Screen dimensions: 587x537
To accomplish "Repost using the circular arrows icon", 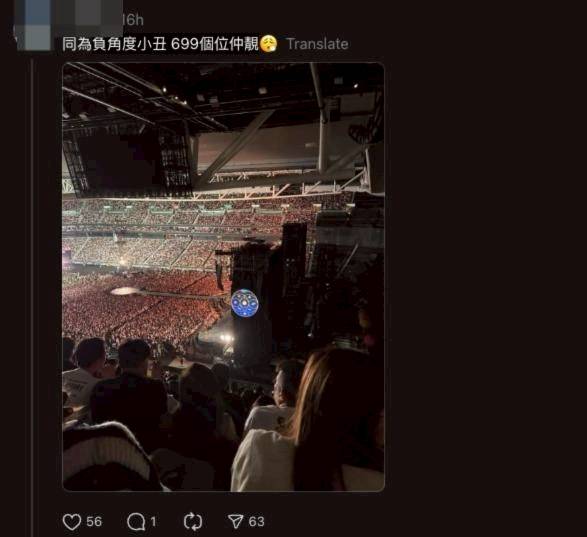I will pyautogui.click(x=193, y=522).
